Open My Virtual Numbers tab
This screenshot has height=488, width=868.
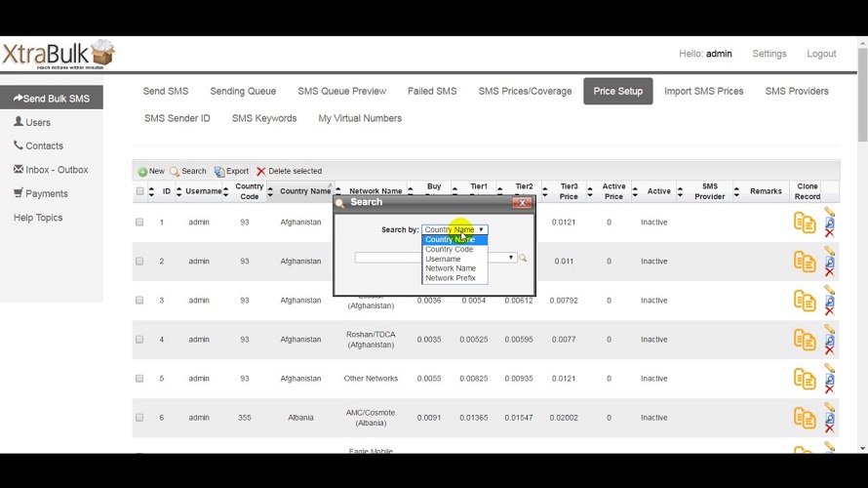click(360, 118)
